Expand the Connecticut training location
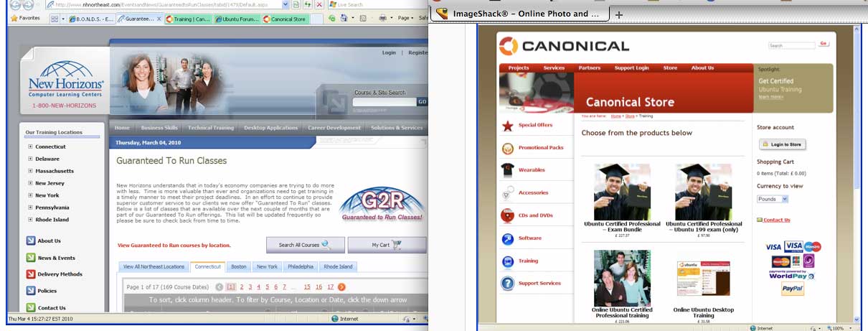This screenshot has height=331, width=868. (30, 146)
